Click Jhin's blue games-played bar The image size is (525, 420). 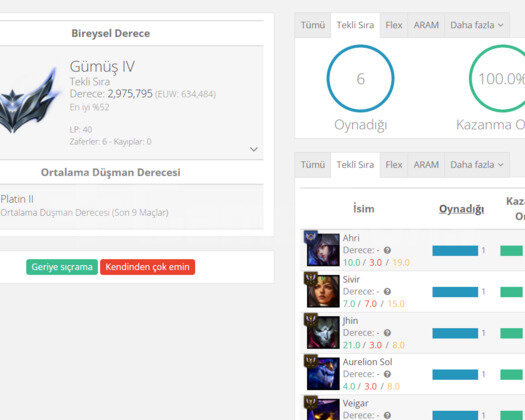pos(455,333)
